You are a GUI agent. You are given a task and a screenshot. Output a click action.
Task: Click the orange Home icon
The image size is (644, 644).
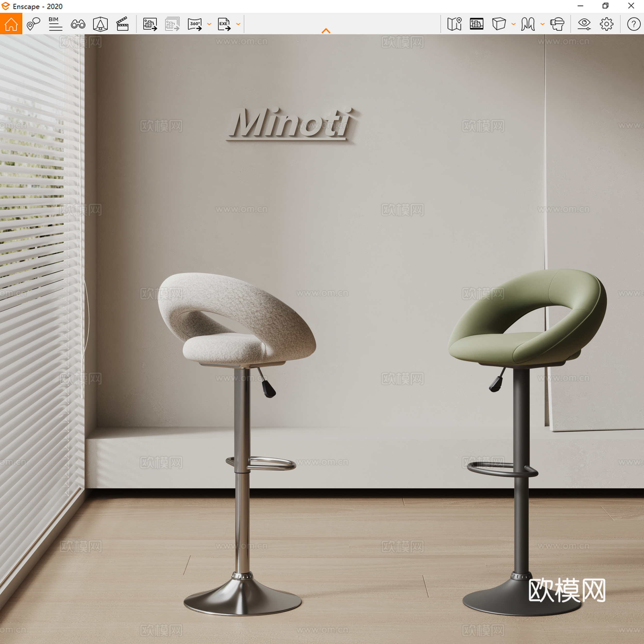[11, 24]
